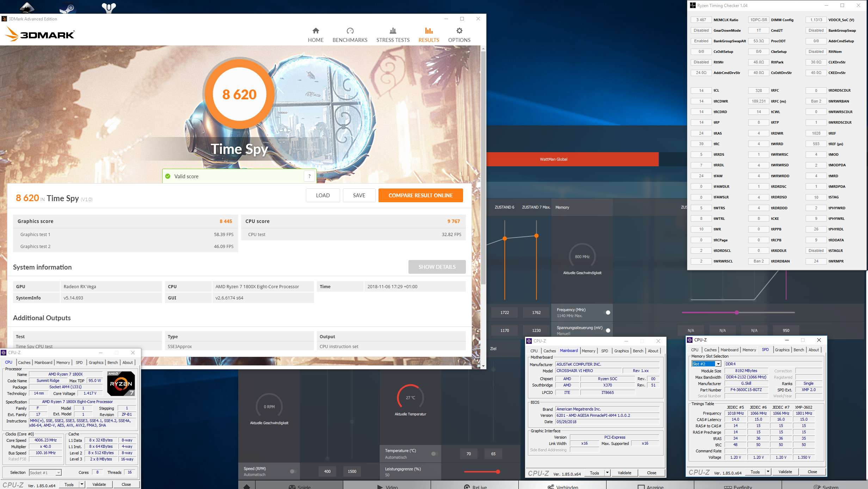Click COMPARE RESULT ONLINE button
This screenshot has height=489, width=868.
[x=420, y=195]
